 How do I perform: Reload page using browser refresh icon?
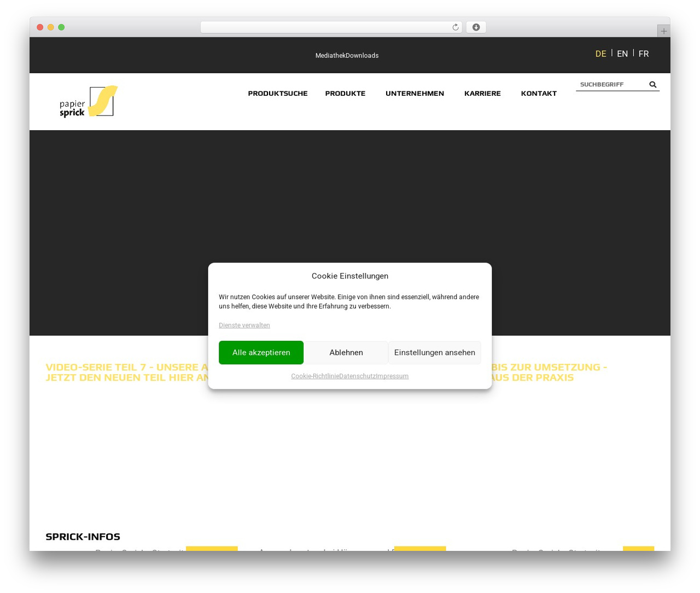pyautogui.click(x=456, y=27)
